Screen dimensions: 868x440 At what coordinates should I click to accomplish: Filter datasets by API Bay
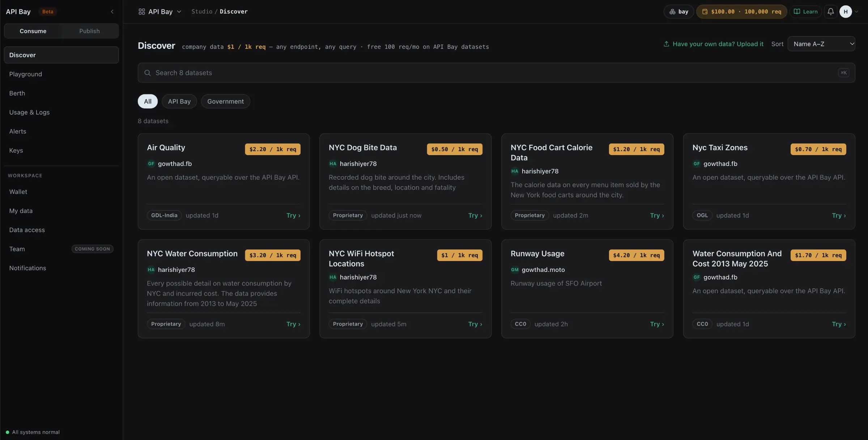click(x=179, y=101)
